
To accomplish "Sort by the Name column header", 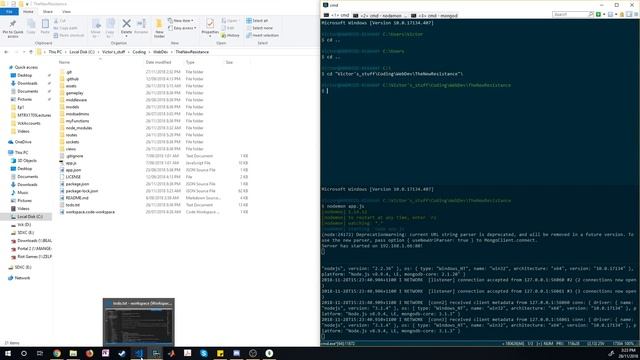I will [x=64, y=62].
